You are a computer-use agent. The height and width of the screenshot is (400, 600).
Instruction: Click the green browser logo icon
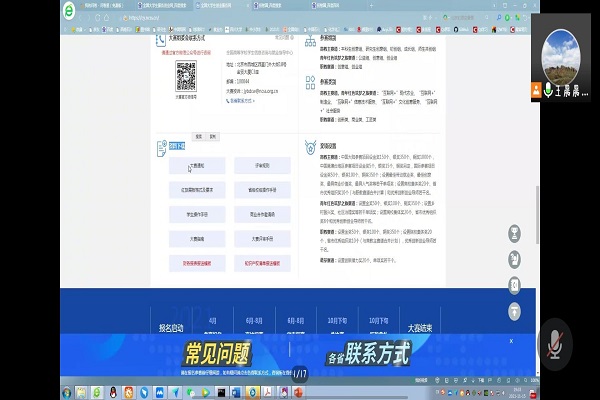(11, 13)
